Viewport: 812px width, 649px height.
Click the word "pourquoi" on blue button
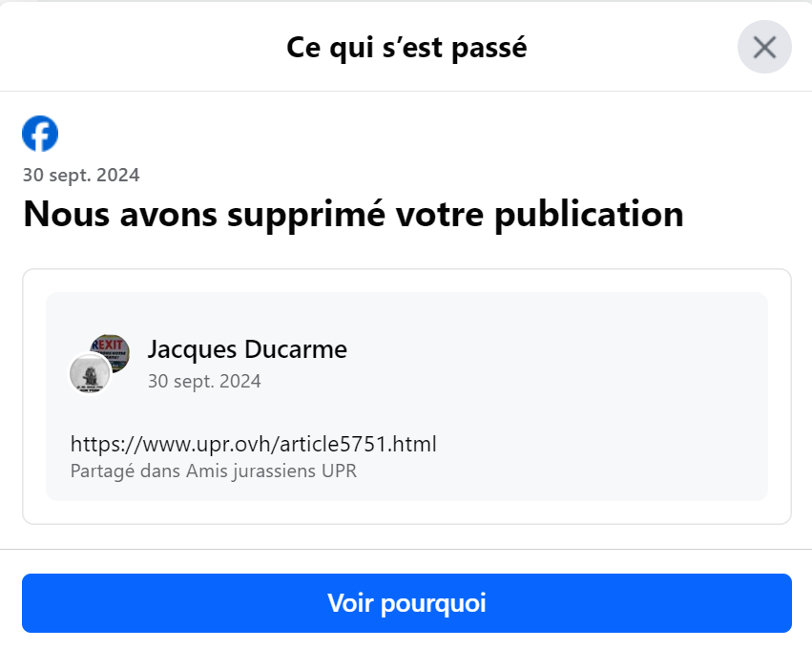[x=433, y=604]
